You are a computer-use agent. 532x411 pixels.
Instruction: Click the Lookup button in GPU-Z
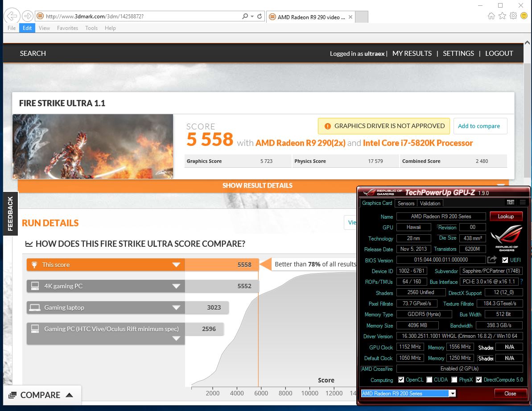(506, 216)
